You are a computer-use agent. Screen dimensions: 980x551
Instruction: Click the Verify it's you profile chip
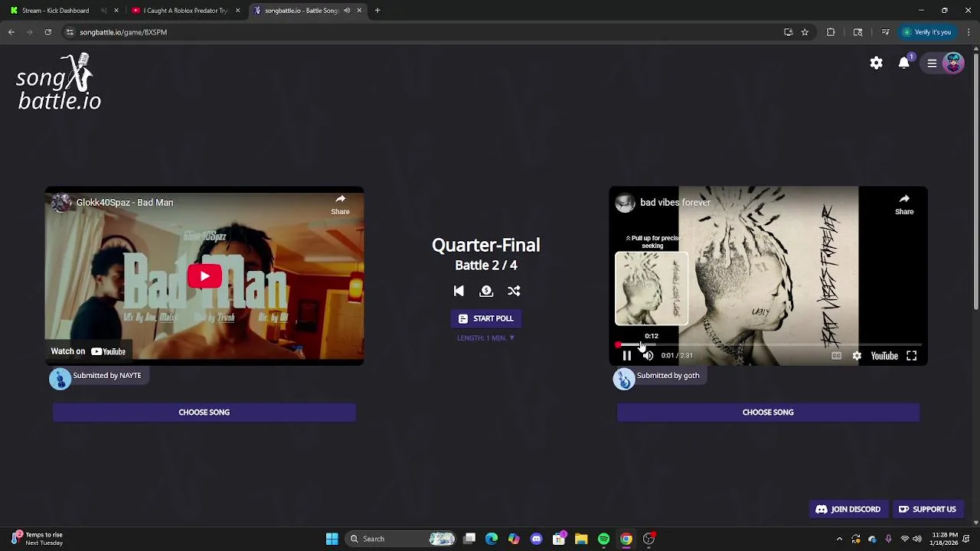point(926,32)
